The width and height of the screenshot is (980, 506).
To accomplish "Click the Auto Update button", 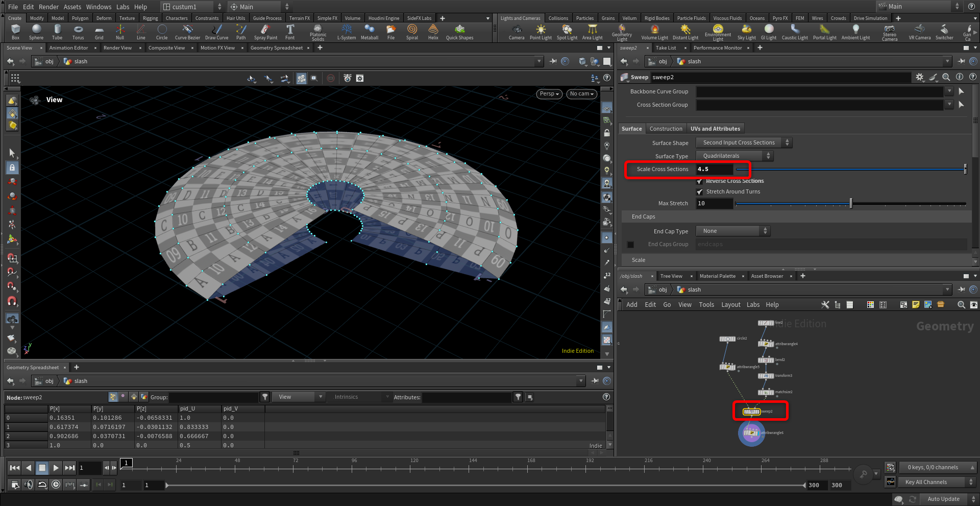I will coord(943,499).
